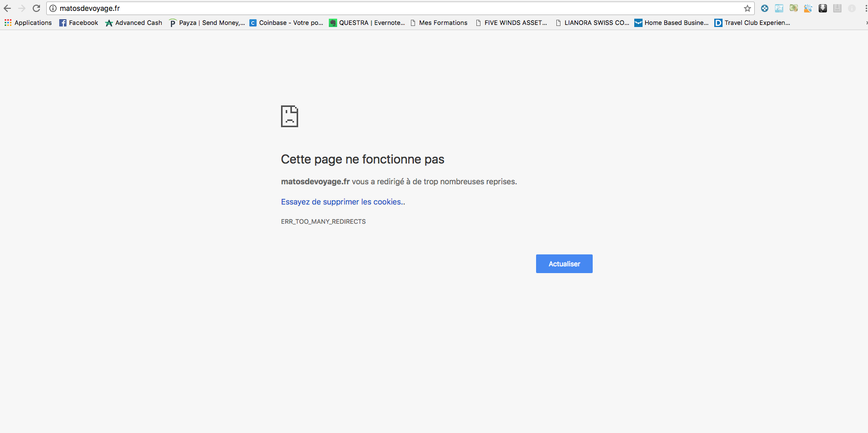
Task: Open the QUESTRA Evernote bookmark
Action: [367, 23]
